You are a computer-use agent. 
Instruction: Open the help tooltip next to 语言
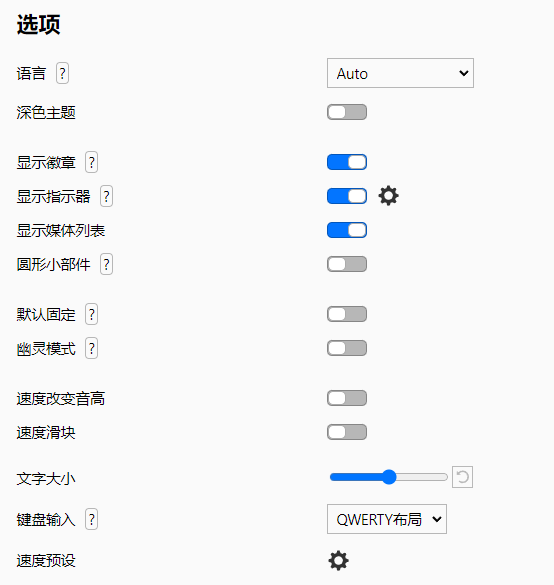(62, 73)
